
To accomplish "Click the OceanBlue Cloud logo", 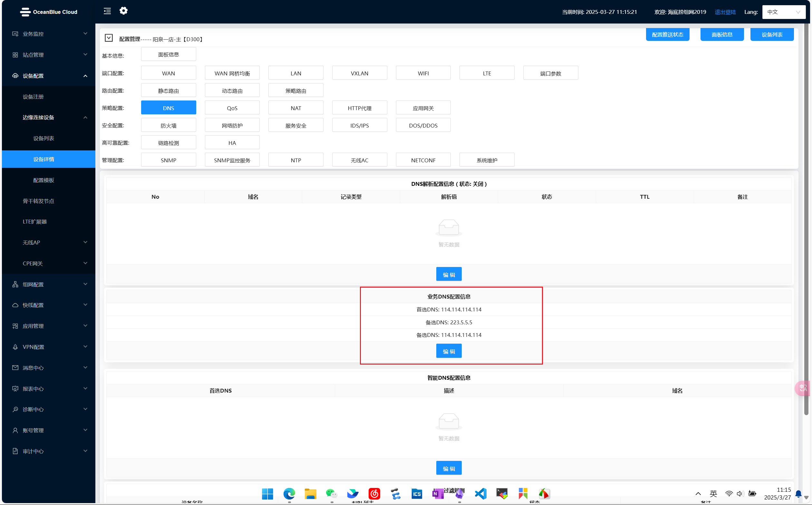I will point(48,12).
